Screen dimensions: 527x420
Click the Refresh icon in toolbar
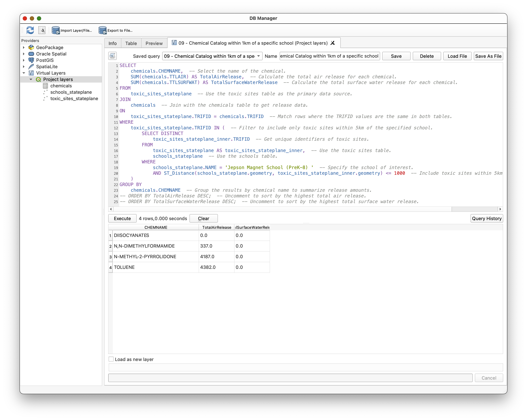pyautogui.click(x=30, y=30)
